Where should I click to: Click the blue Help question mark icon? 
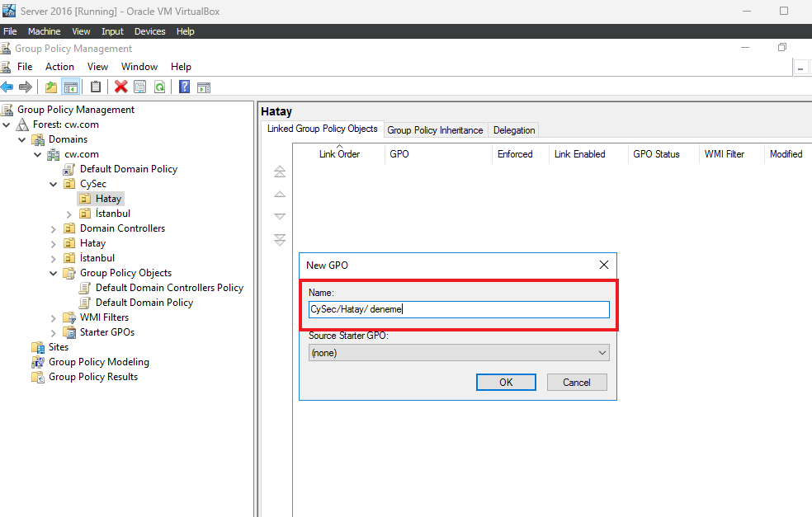point(184,87)
